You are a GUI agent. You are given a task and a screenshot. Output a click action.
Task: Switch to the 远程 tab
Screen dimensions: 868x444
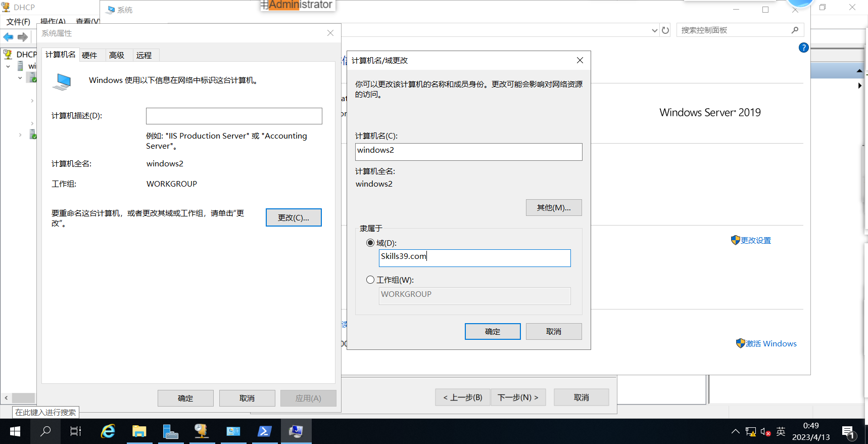pos(144,55)
